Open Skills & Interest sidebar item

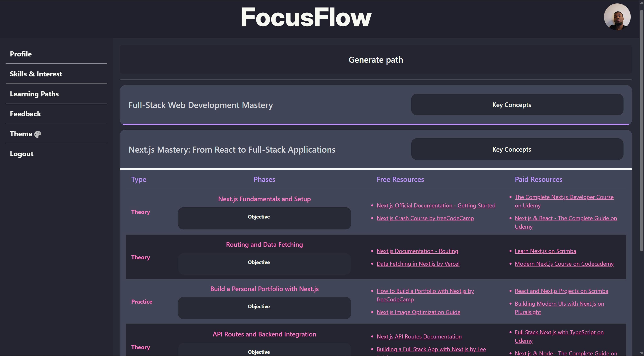click(x=36, y=74)
